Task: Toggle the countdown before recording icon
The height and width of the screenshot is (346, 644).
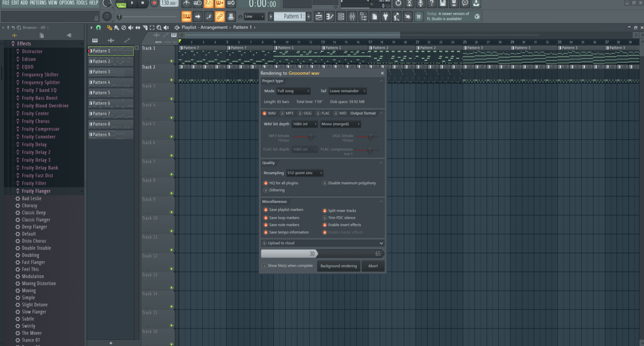Action: [208, 3]
